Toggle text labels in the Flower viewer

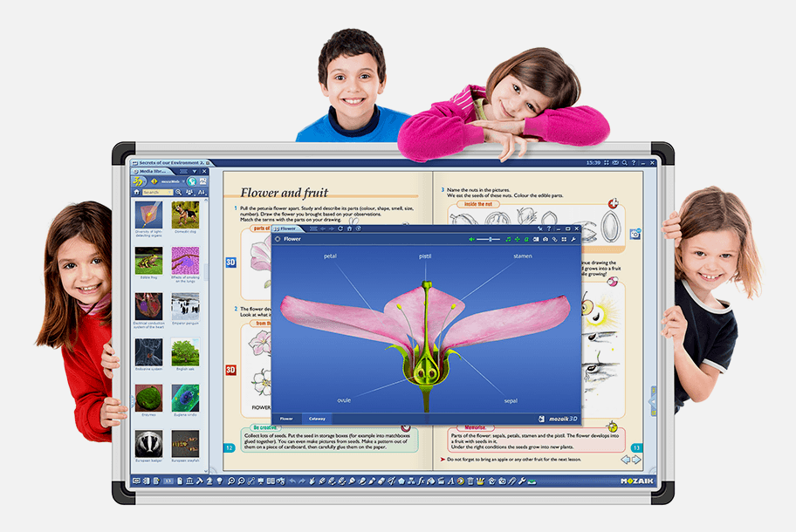click(526, 239)
